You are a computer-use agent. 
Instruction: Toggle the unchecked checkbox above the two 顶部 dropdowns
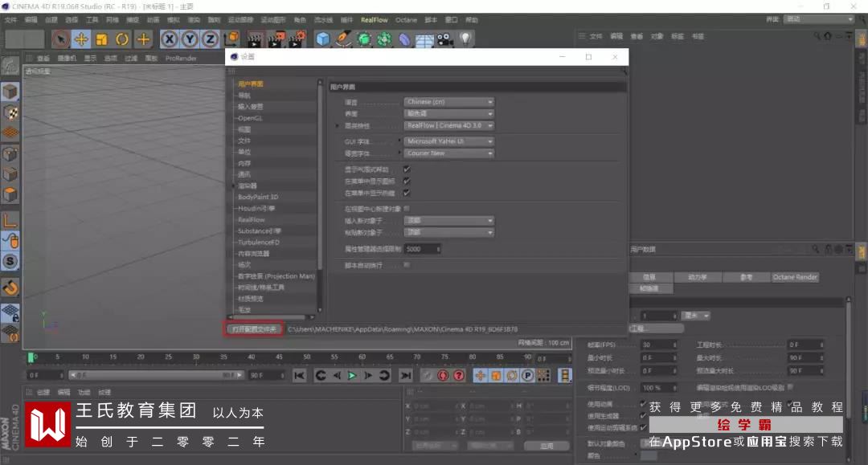pos(407,209)
